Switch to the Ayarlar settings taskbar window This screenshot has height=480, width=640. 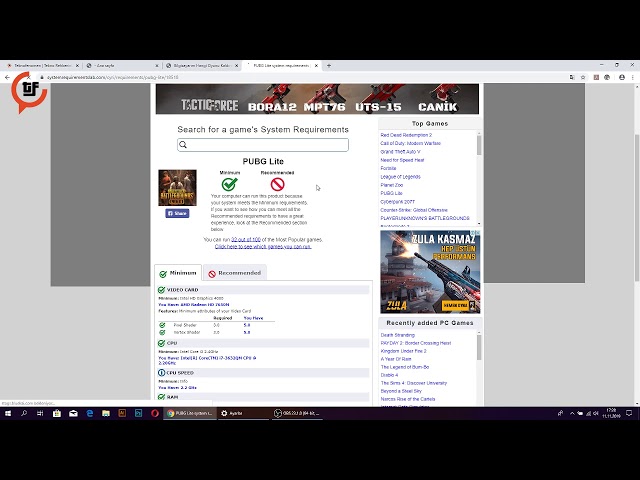242,413
